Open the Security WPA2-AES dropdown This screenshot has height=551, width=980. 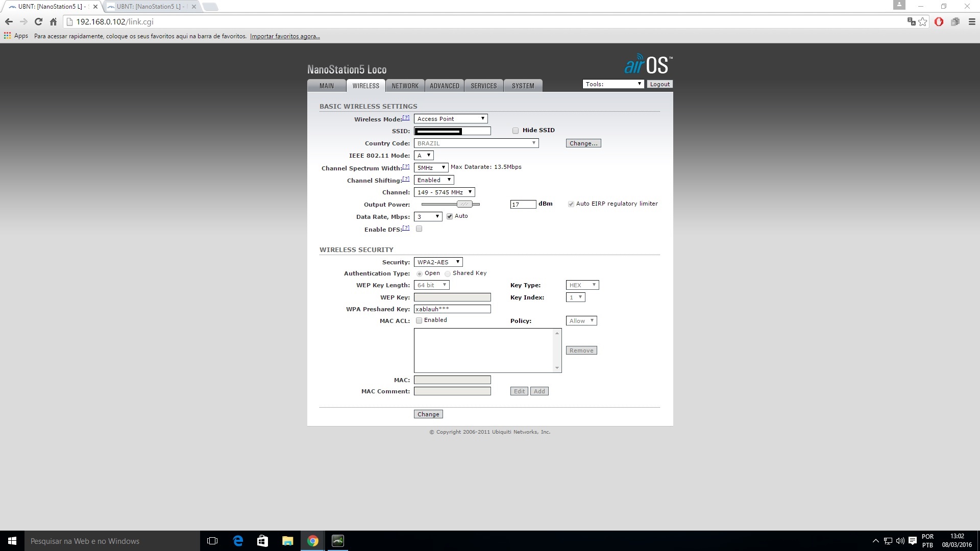[x=438, y=262]
